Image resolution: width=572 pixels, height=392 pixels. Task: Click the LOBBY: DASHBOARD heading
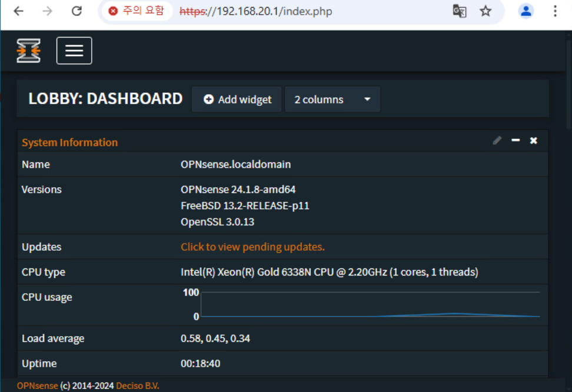(105, 98)
